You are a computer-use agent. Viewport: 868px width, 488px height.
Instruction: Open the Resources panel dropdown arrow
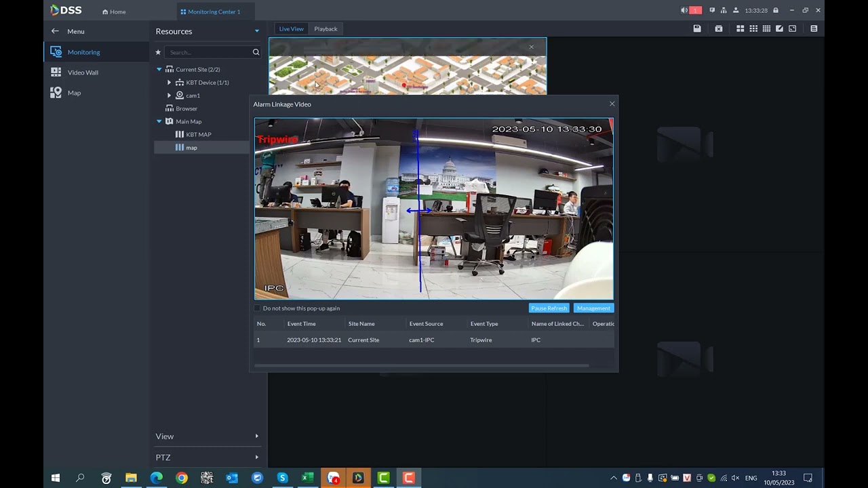tap(256, 31)
